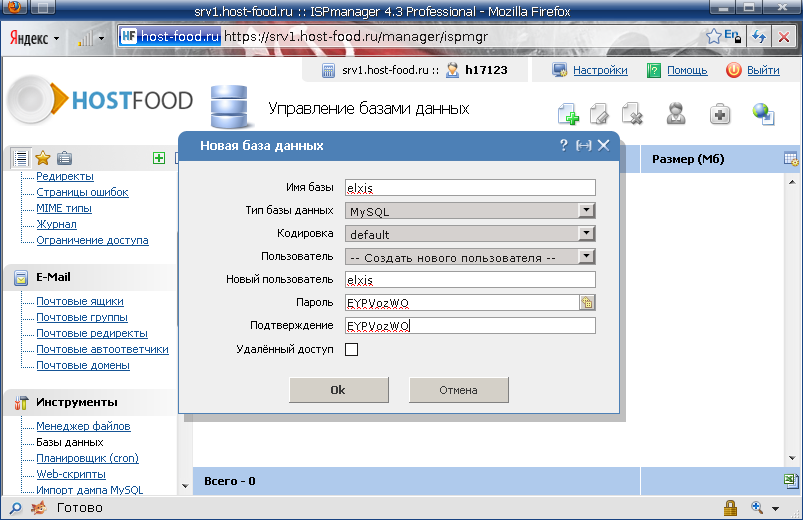Select Базы данных in sidebar

70,442
